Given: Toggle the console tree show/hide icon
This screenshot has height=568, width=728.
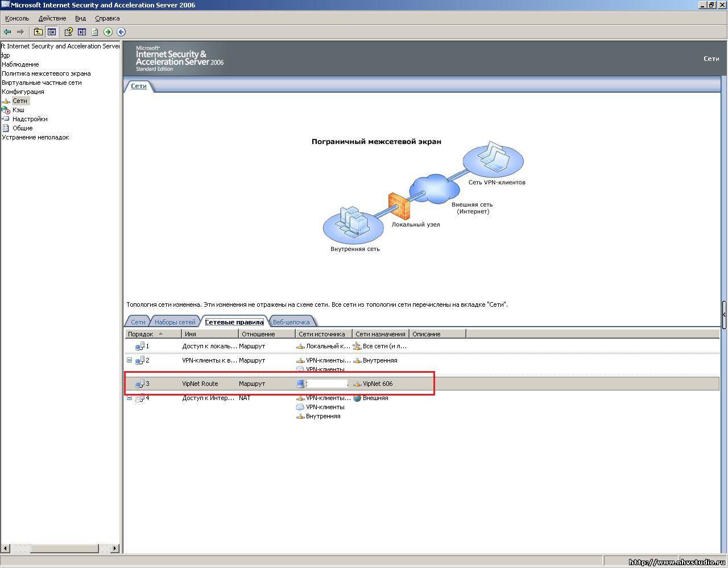Looking at the screenshot, I should pyautogui.click(x=52, y=32).
